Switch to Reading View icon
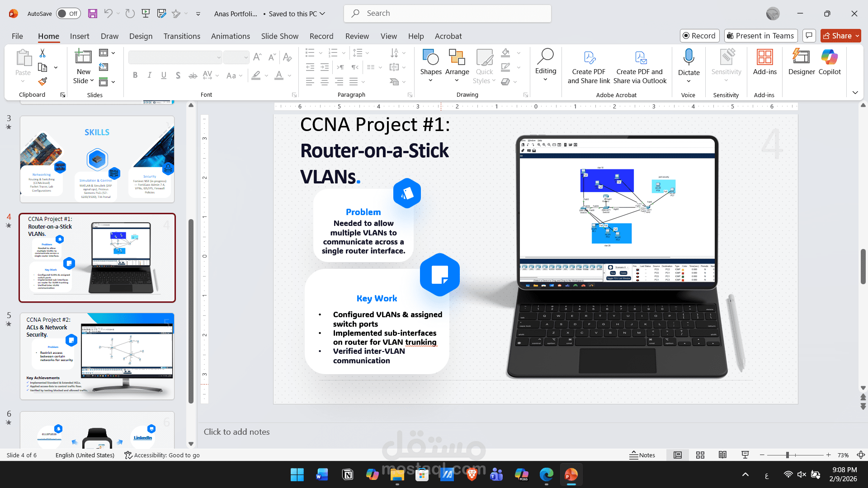Screen dimensions: 868x488 tap(722, 455)
